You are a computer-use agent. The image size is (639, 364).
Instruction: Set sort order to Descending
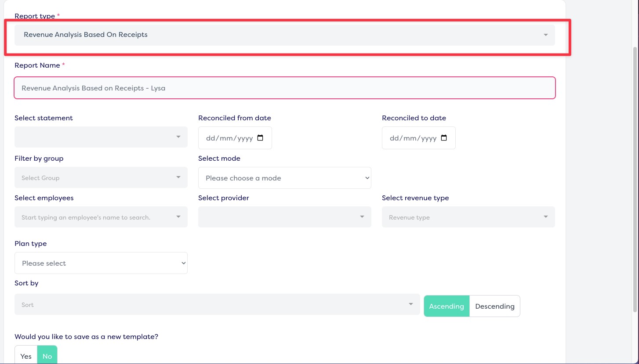(494, 306)
